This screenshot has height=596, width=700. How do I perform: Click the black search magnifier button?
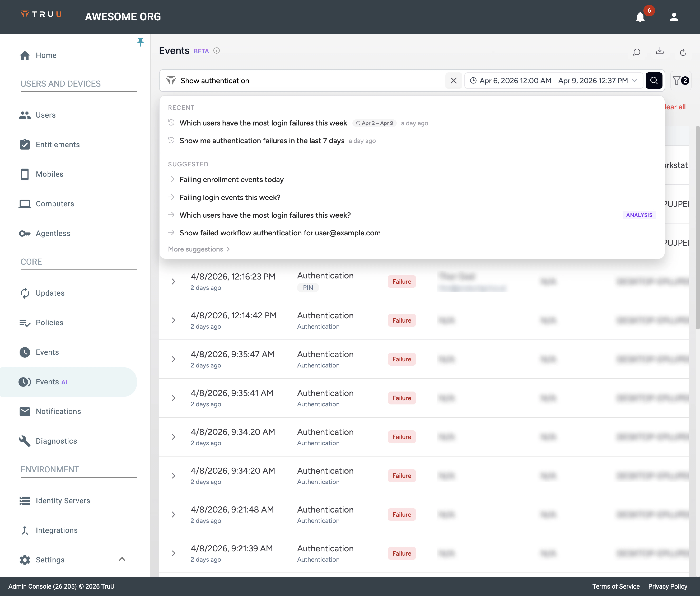654,81
